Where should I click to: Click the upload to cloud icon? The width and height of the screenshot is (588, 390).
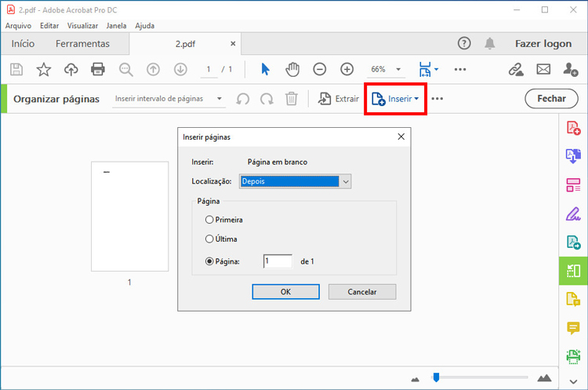[x=71, y=69]
